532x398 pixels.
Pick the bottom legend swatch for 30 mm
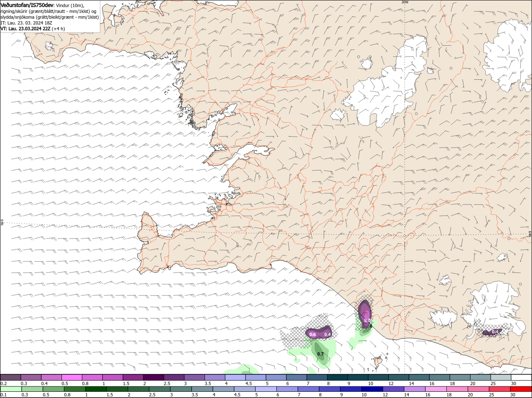(x=521, y=389)
